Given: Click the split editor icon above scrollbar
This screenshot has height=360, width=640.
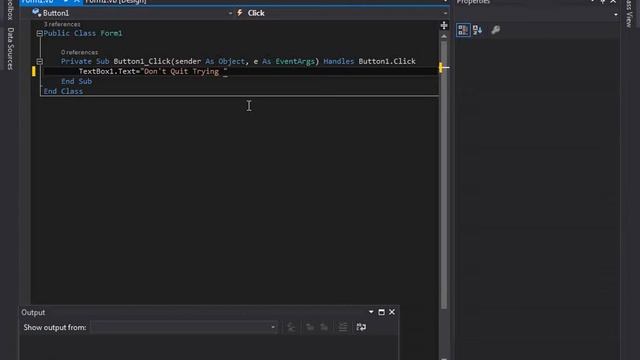Looking at the screenshot, I should (x=444, y=26).
